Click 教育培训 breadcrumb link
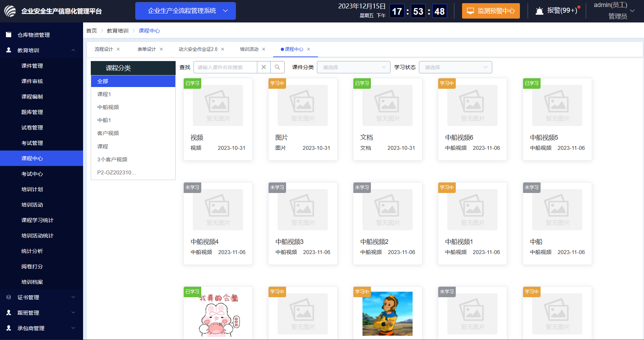This screenshot has height=340, width=644. [118, 31]
